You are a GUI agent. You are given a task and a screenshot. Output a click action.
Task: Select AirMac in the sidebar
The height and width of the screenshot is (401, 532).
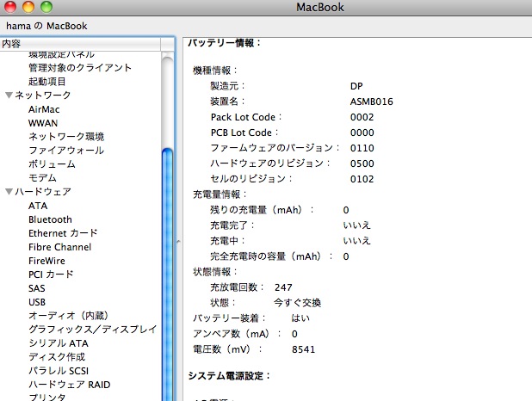(44, 109)
